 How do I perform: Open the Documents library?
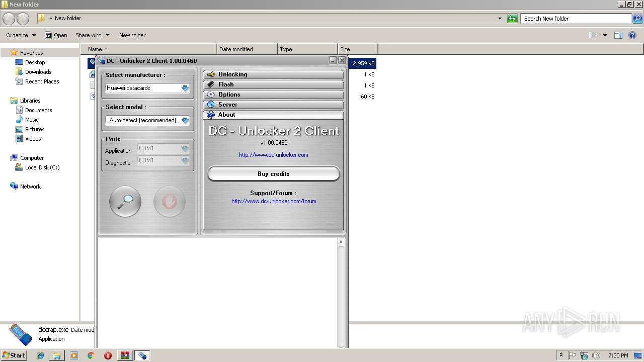38,110
